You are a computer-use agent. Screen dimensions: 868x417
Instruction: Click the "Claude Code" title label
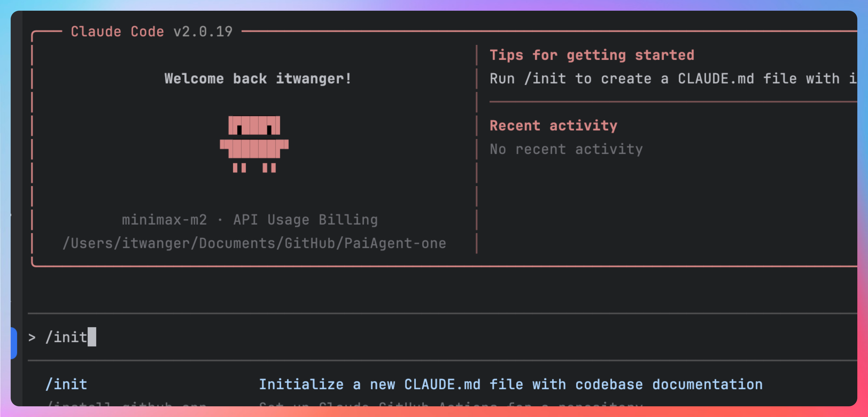click(117, 32)
